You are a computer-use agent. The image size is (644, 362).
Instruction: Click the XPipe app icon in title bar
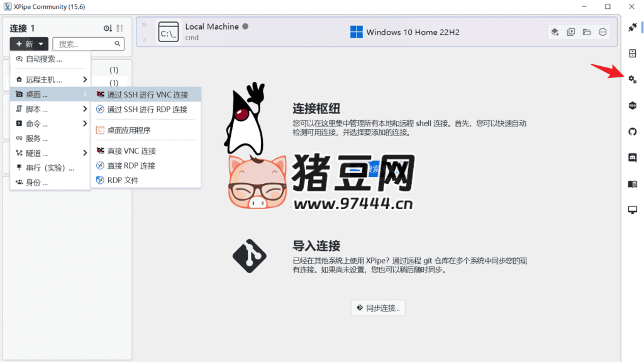(x=8, y=6)
